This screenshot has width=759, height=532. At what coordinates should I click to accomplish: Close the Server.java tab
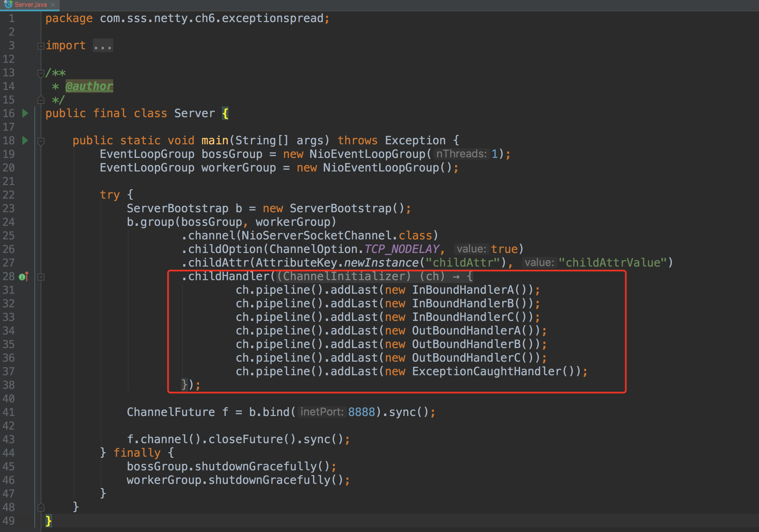[x=53, y=5]
